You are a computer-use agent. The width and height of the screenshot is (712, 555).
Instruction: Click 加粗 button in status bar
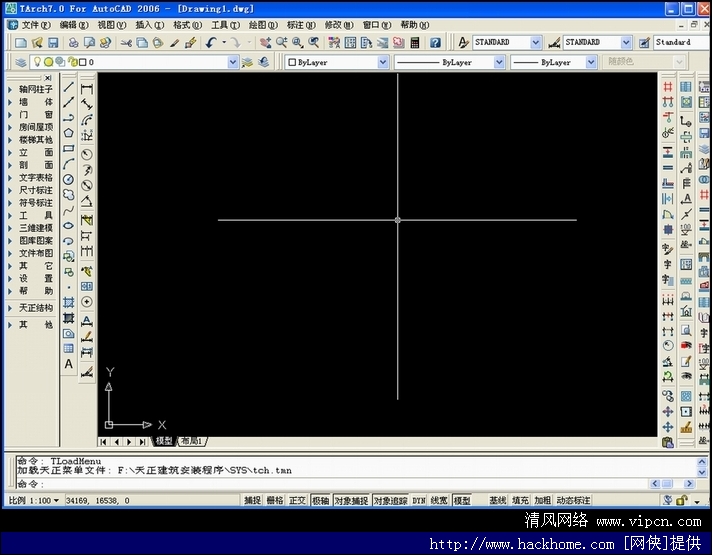542,500
